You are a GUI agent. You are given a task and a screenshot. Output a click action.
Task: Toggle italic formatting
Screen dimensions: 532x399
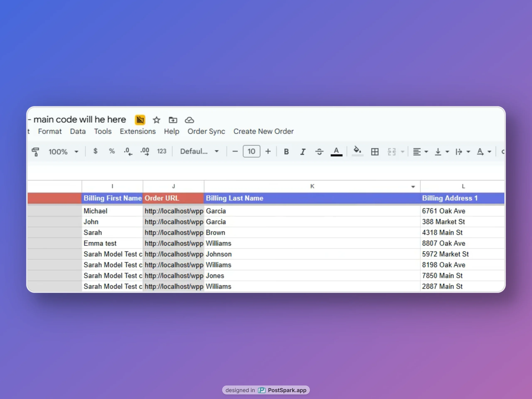[x=303, y=151]
